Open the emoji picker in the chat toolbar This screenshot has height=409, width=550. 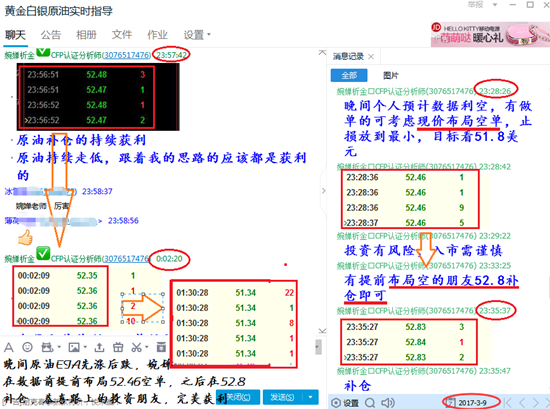(27, 347)
